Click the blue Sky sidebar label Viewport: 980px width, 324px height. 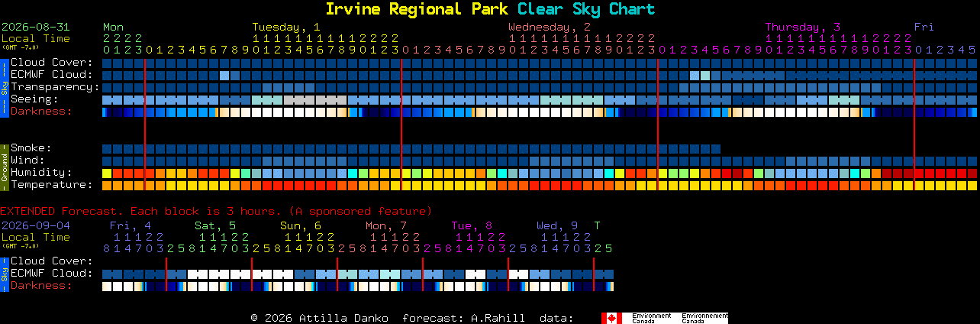coord(4,86)
